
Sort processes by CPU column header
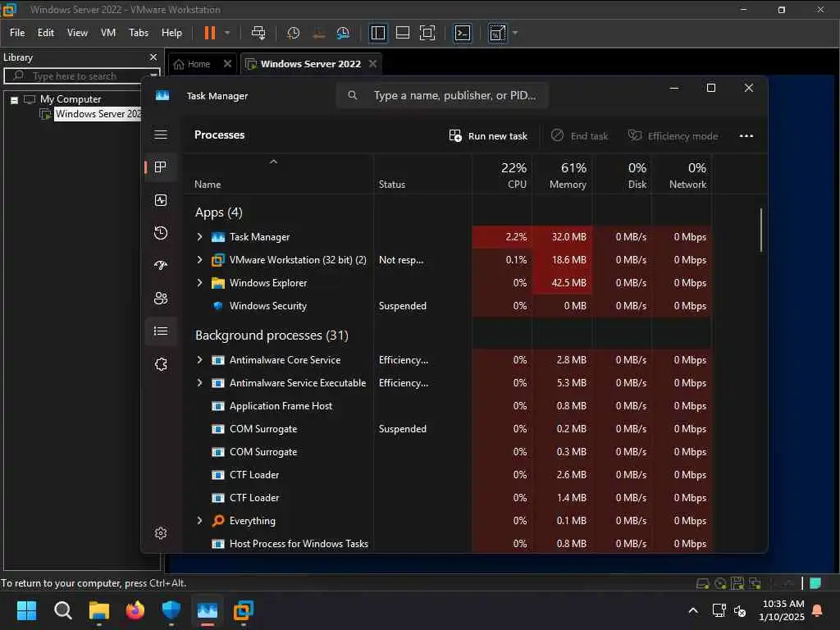tap(503, 176)
